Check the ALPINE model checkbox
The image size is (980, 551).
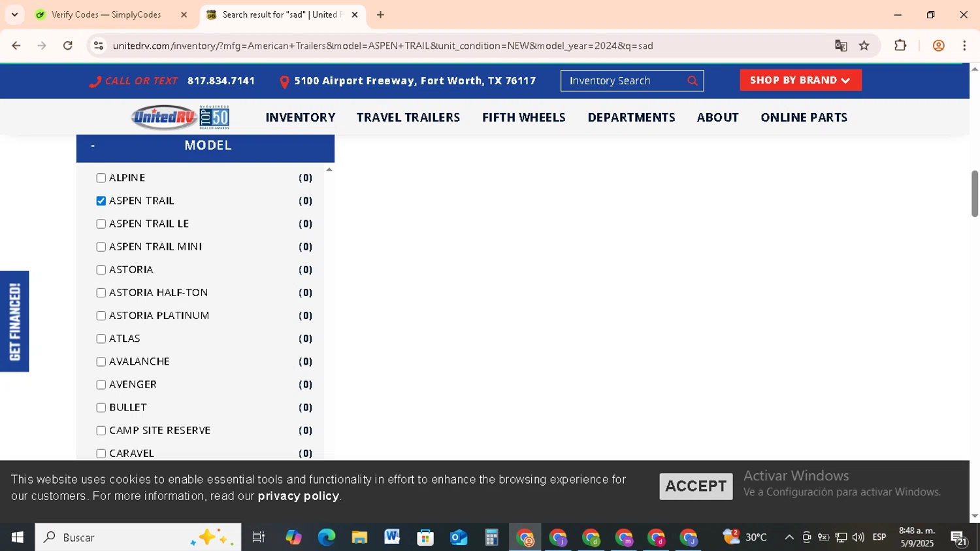(101, 178)
